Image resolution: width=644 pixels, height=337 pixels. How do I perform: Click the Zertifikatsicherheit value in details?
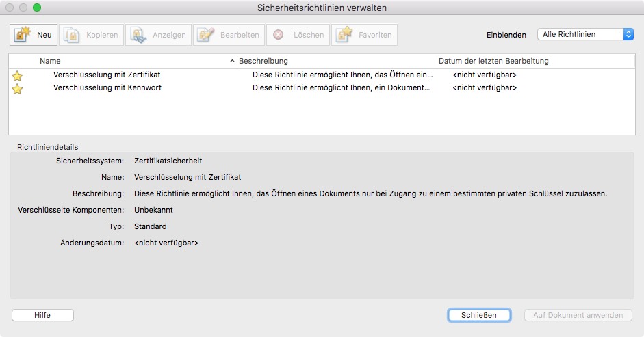(168, 161)
